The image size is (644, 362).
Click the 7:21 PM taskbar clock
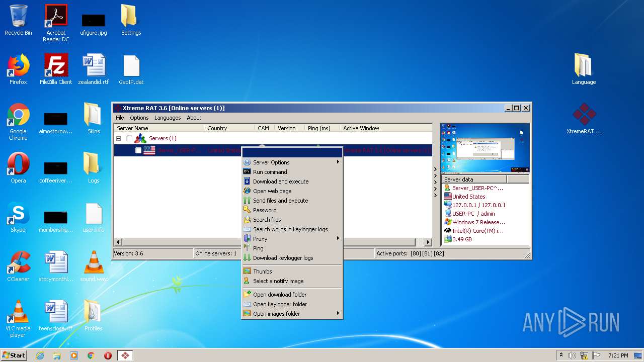(618, 355)
